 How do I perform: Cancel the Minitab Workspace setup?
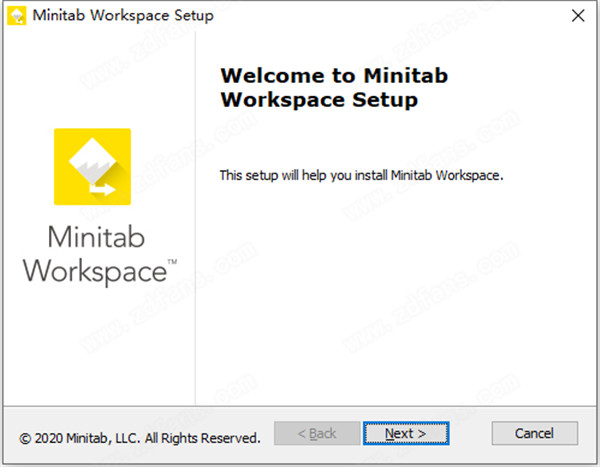coord(534,433)
